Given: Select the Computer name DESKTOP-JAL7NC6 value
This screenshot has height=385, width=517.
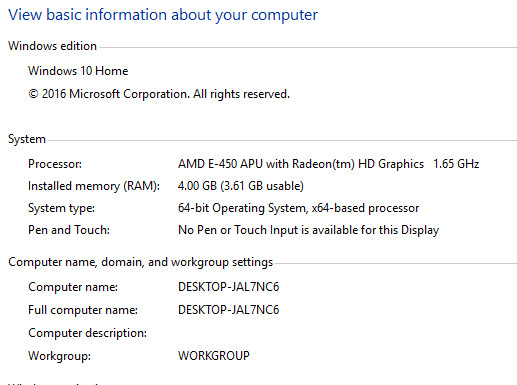Looking at the screenshot, I should [x=229, y=287].
